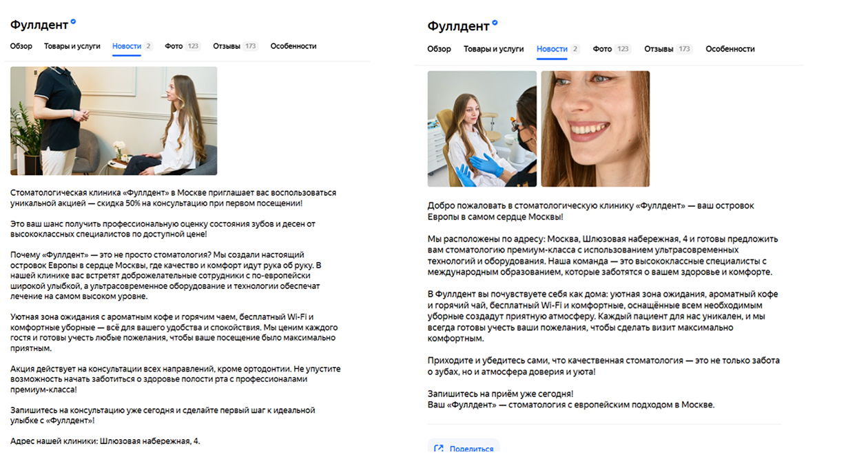Go to Особенности tab in left panel
Viewport: 868px width, 453px height.
[293, 46]
